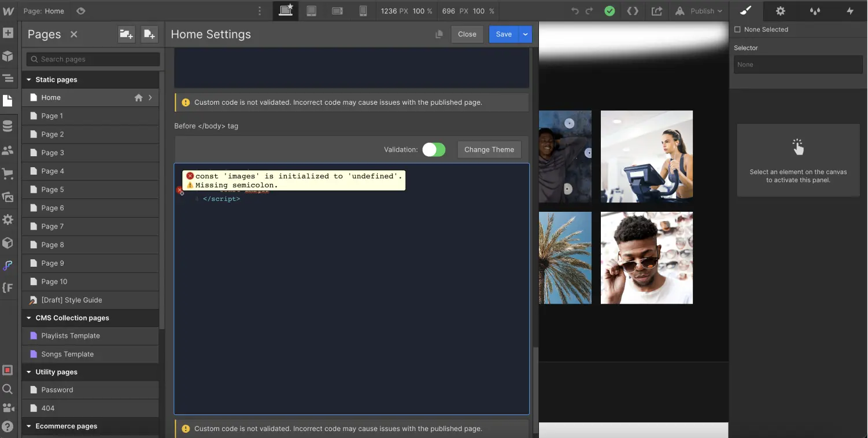
Task: Open the Navigator panel
Action: (x=8, y=78)
